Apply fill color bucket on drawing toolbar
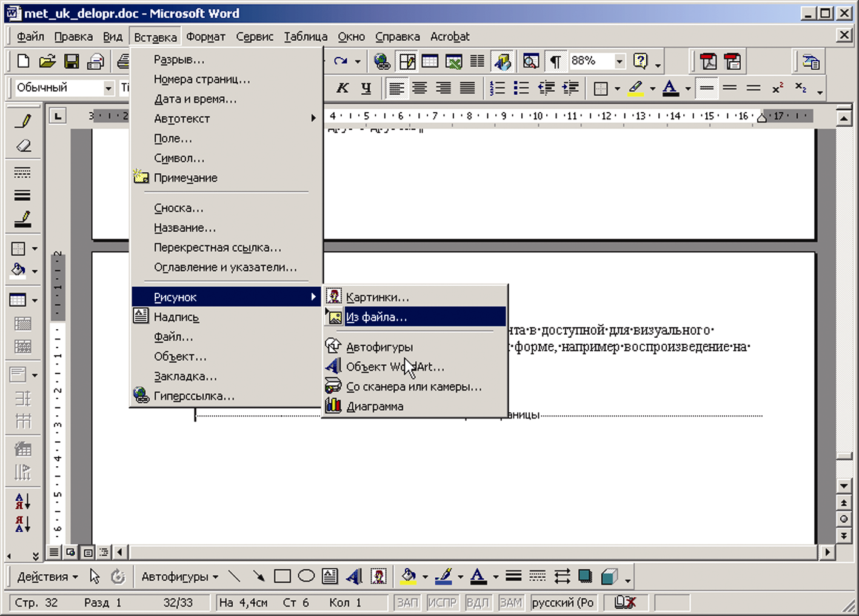Viewport: 859px width, 616px height. coord(409,577)
